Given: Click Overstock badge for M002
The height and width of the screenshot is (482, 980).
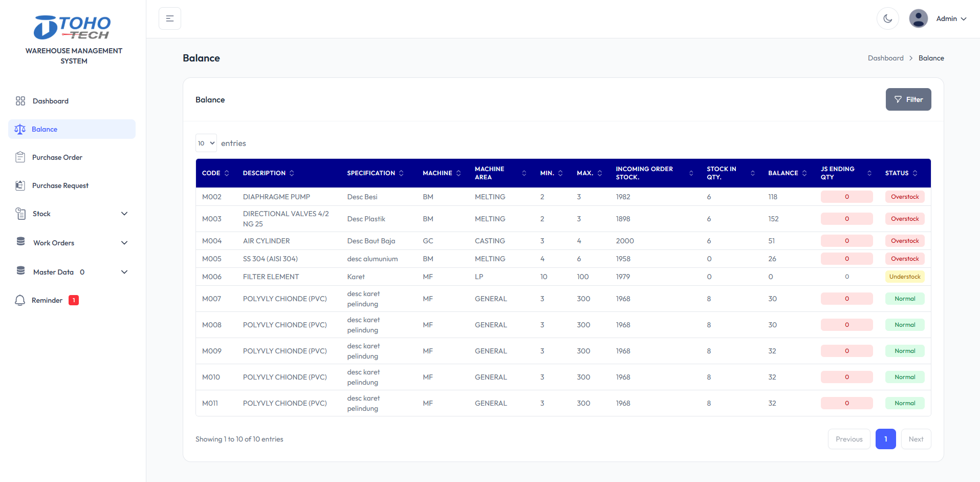Looking at the screenshot, I should tap(905, 197).
